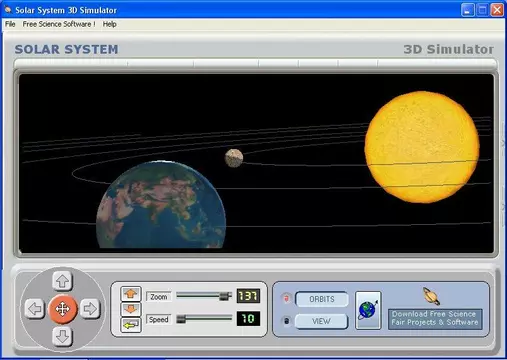Open the Free Science Software menu
The width and height of the screenshot is (507, 360).
coord(59,24)
